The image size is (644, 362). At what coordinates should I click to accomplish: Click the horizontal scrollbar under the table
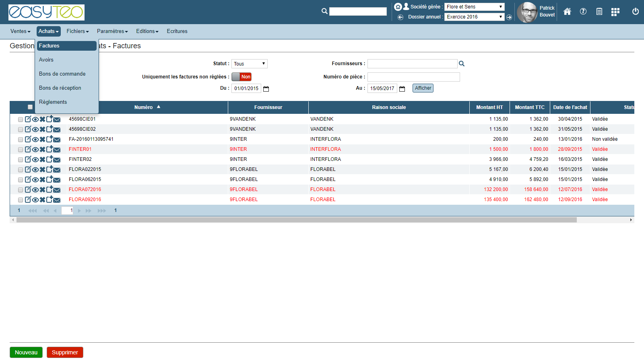point(296,220)
